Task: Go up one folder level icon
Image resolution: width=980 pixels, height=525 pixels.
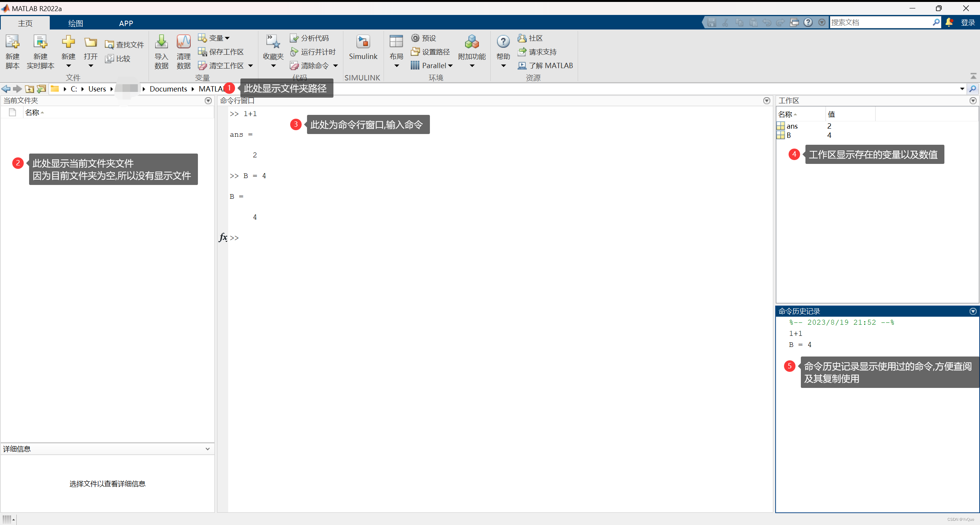Action: pyautogui.click(x=29, y=89)
